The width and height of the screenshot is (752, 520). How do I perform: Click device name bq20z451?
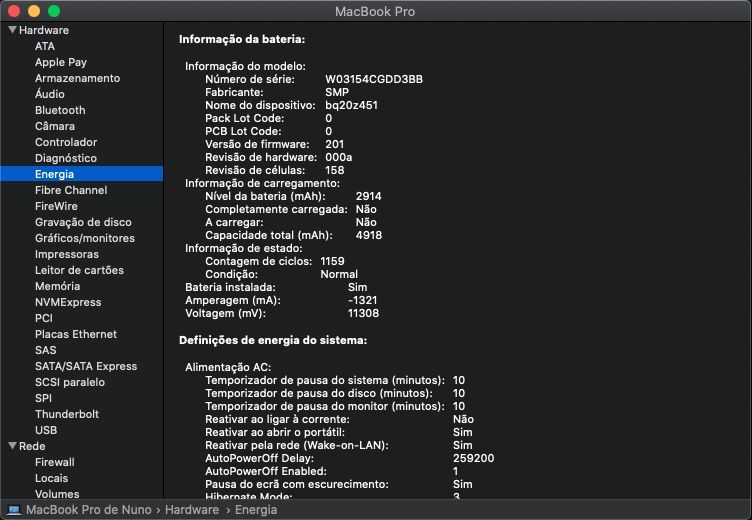(352, 105)
